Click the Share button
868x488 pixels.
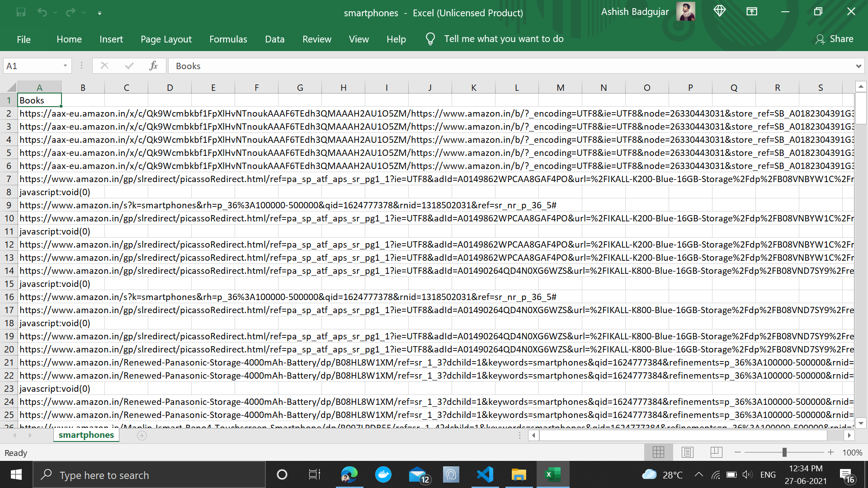(x=834, y=39)
